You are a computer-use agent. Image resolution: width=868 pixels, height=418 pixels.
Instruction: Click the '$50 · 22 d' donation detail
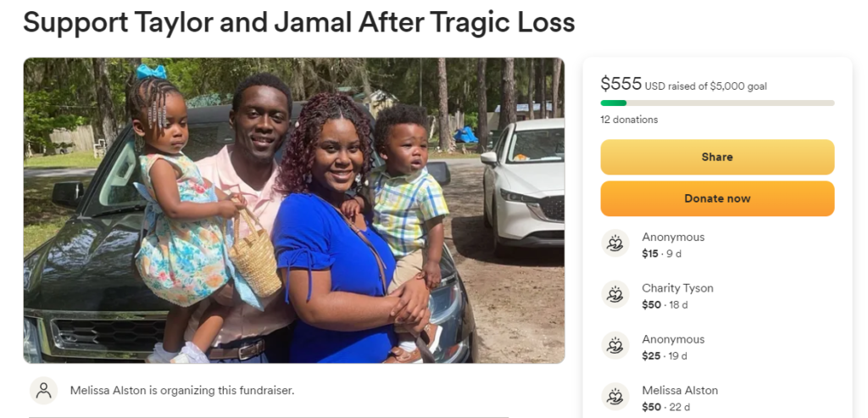click(666, 408)
